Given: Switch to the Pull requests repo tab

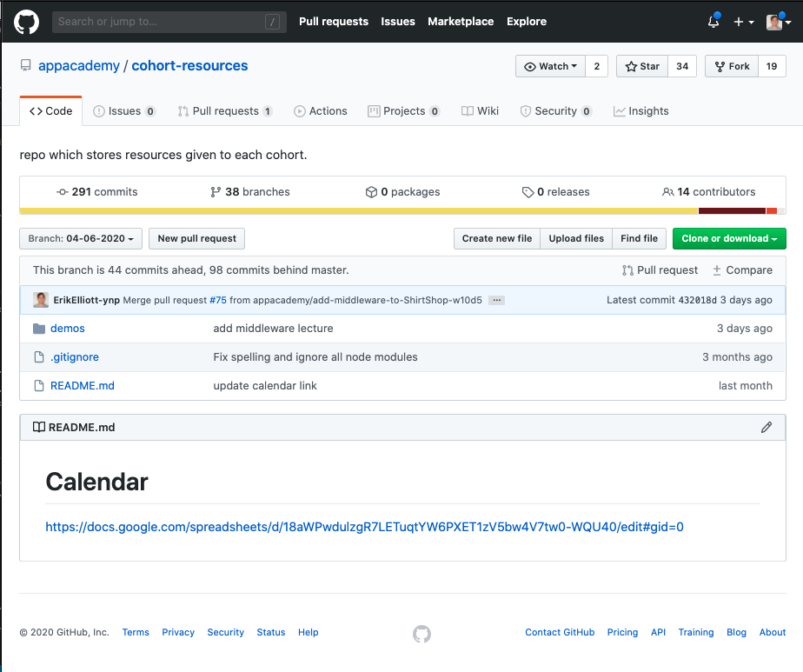Looking at the screenshot, I should (x=225, y=111).
